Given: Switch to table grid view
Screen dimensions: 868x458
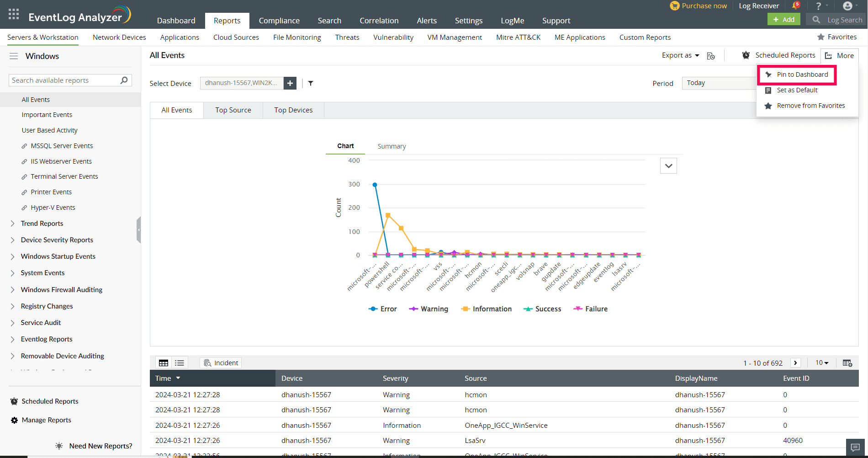Looking at the screenshot, I should 164,363.
